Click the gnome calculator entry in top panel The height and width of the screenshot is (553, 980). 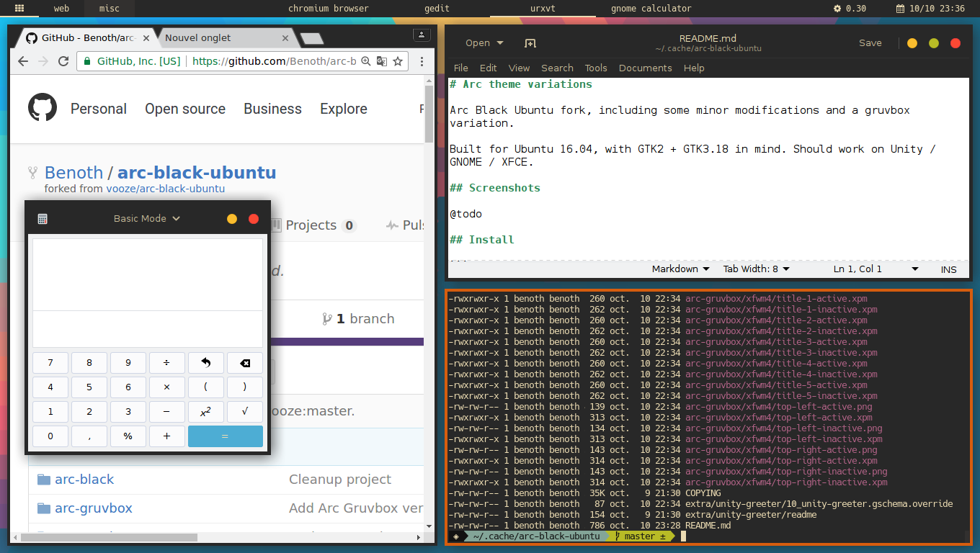(651, 9)
